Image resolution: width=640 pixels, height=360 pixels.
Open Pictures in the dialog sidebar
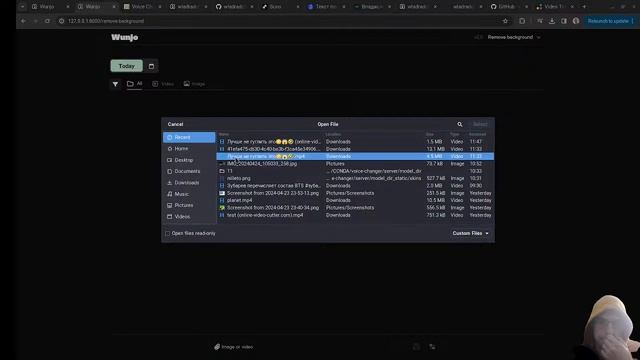[189, 205]
